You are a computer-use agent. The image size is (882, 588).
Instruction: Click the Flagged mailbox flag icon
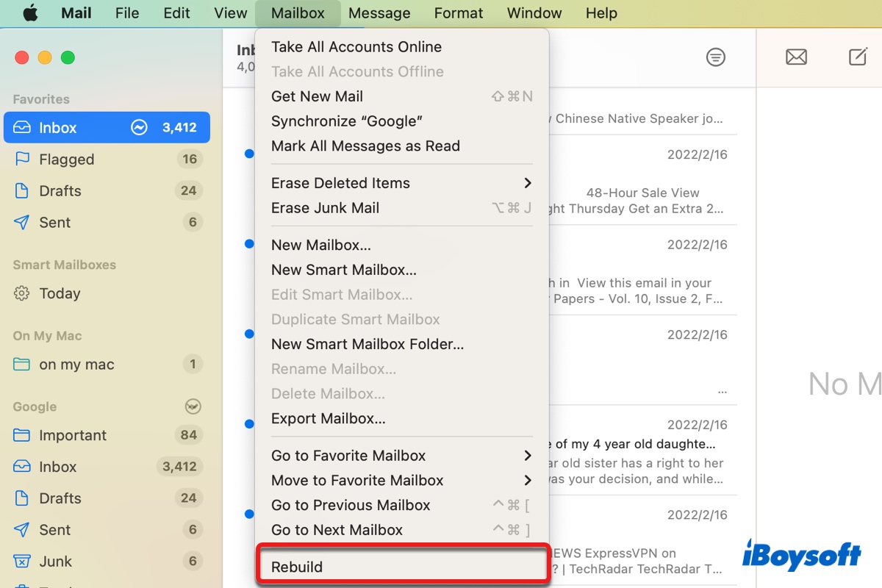21,159
